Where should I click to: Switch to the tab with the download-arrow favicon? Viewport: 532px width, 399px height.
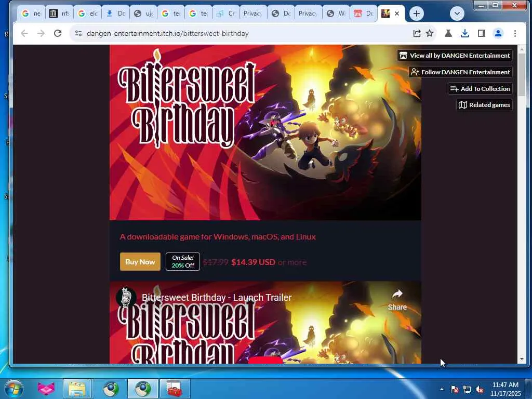[115, 14]
